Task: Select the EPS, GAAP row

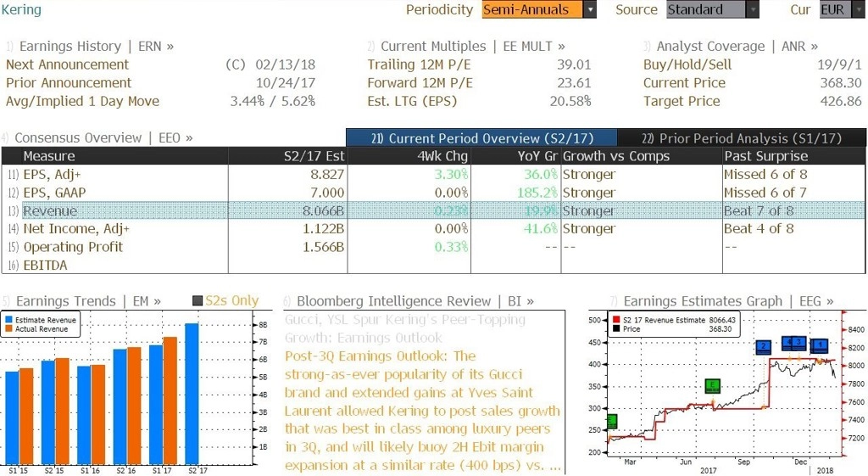Action: [433, 193]
